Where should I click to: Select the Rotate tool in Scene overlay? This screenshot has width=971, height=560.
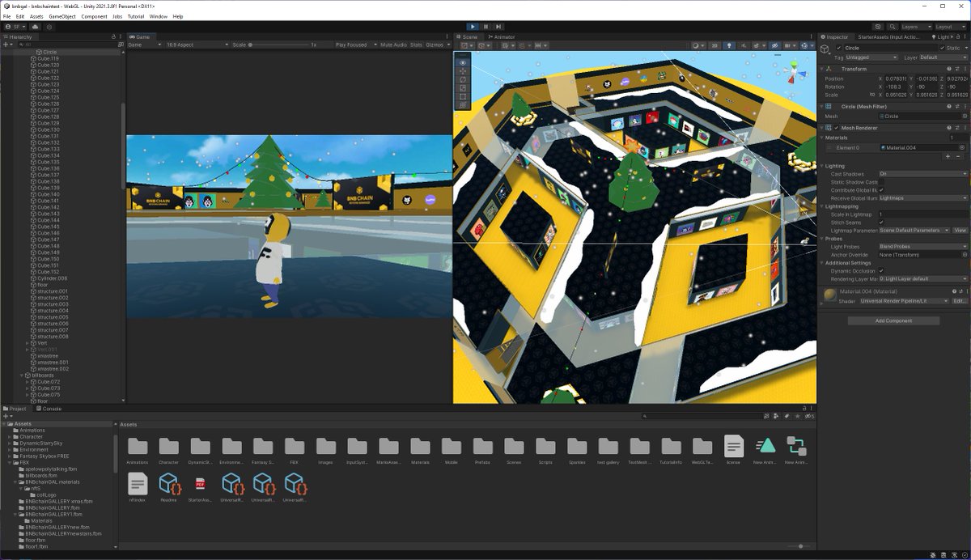463,79
